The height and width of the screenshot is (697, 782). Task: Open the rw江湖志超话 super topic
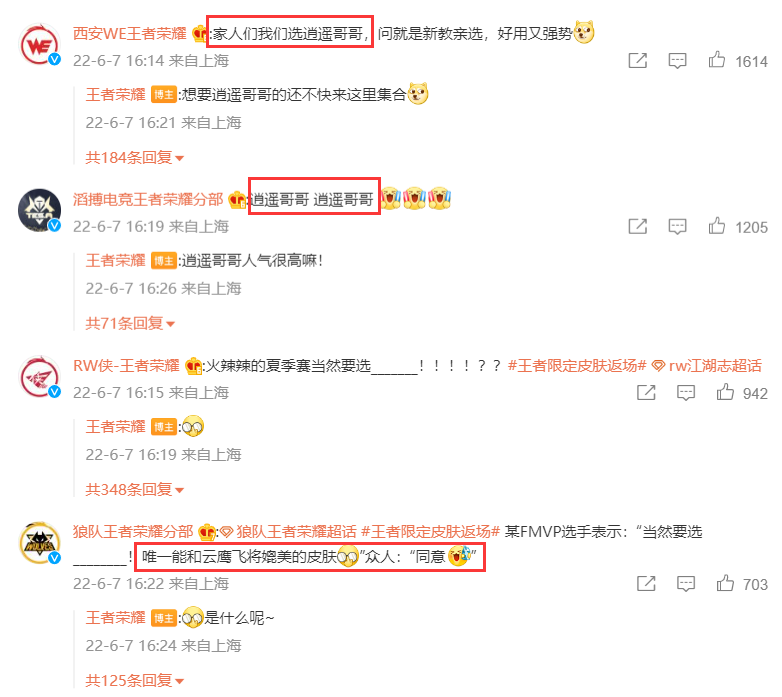pos(708,365)
